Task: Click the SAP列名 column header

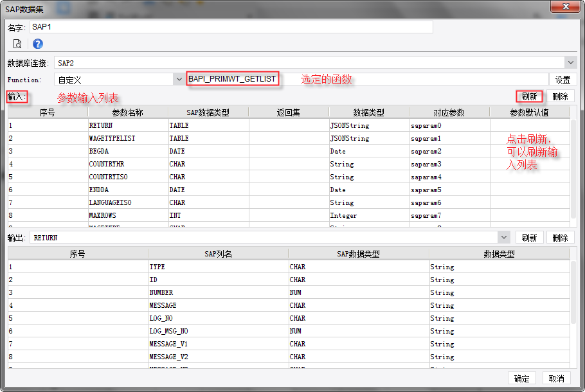Action: [x=218, y=254]
